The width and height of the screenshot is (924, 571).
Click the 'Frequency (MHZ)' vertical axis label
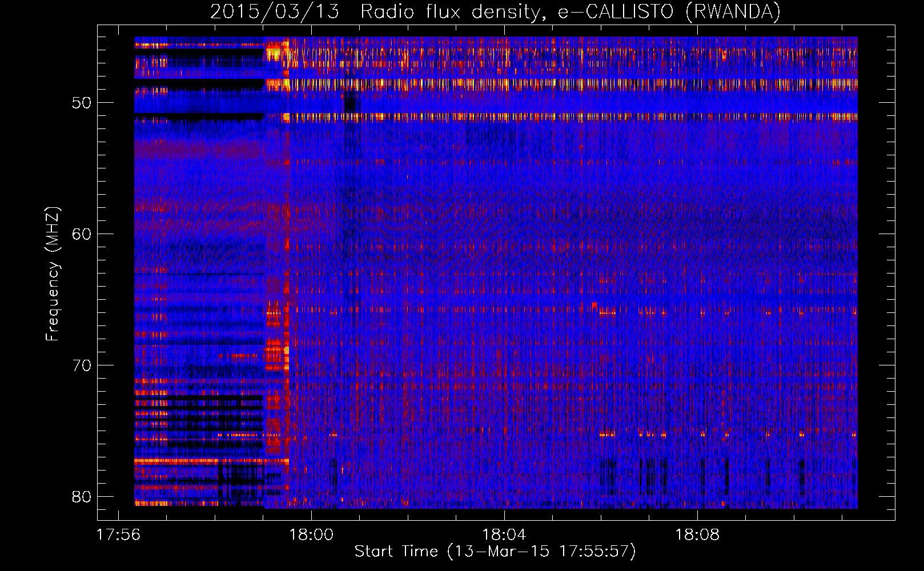[x=53, y=274]
